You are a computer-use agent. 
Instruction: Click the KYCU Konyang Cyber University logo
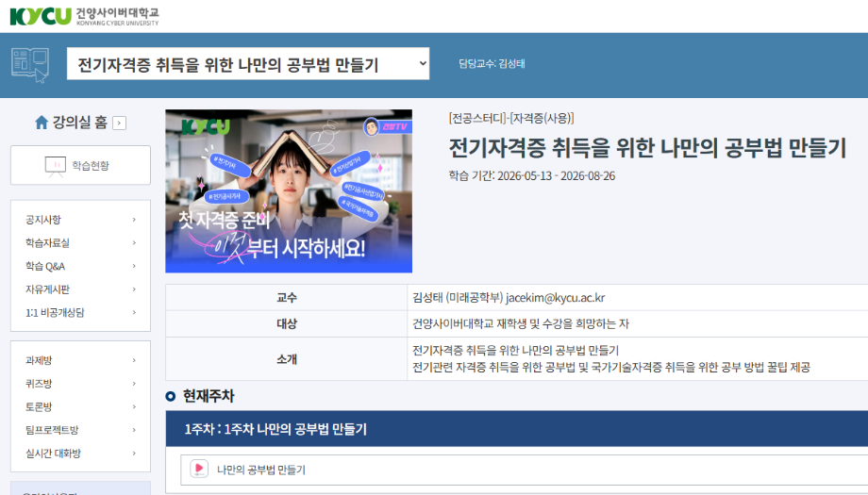pyautogui.click(x=84, y=16)
